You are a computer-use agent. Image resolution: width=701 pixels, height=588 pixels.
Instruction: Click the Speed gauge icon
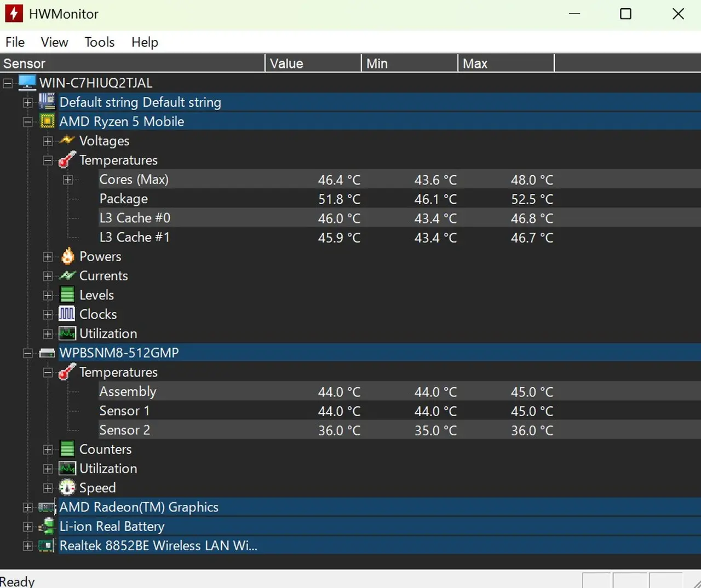[67, 487]
